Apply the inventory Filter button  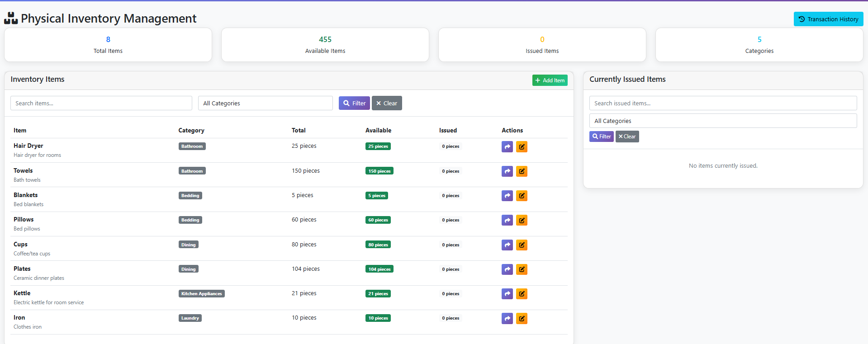(354, 103)
